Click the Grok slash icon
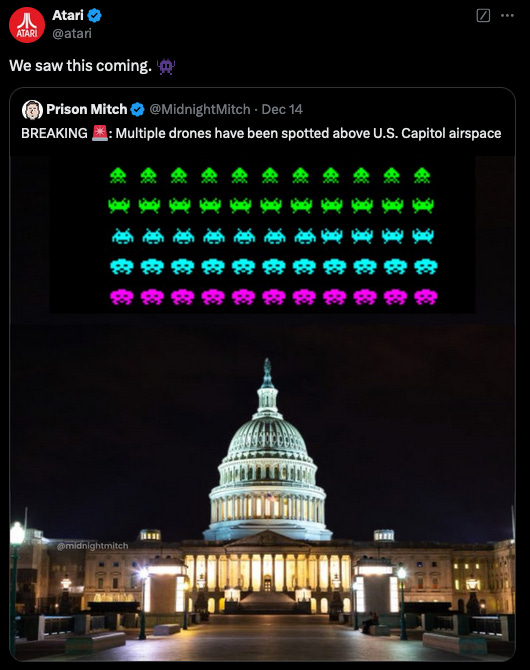Image resolution: width=530 pixels, height=670 pixels. [483, 16]
